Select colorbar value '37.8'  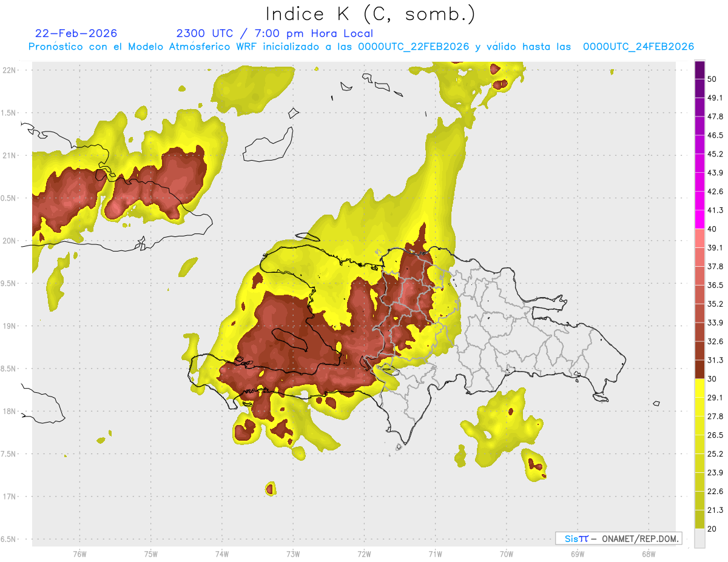click(715, 267)
